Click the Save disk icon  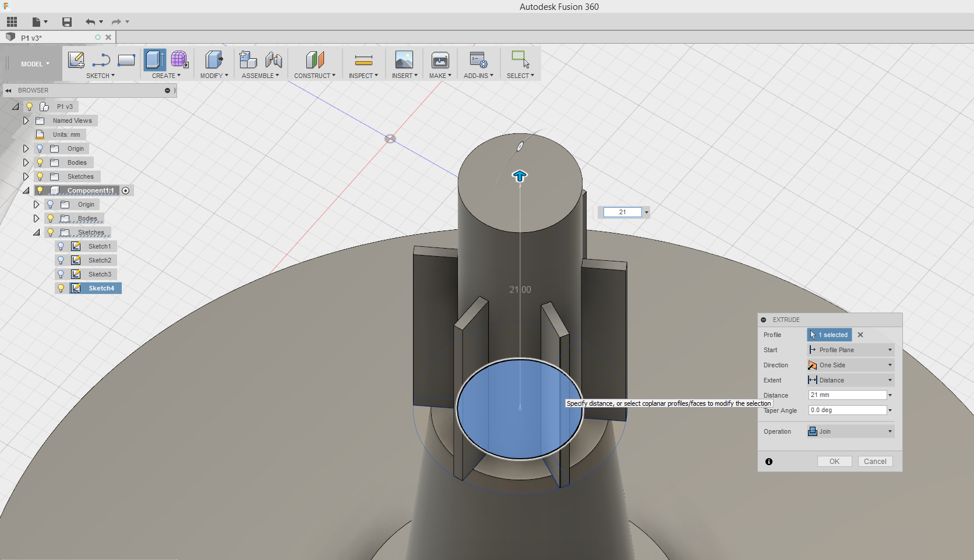[x=67, y=22]
